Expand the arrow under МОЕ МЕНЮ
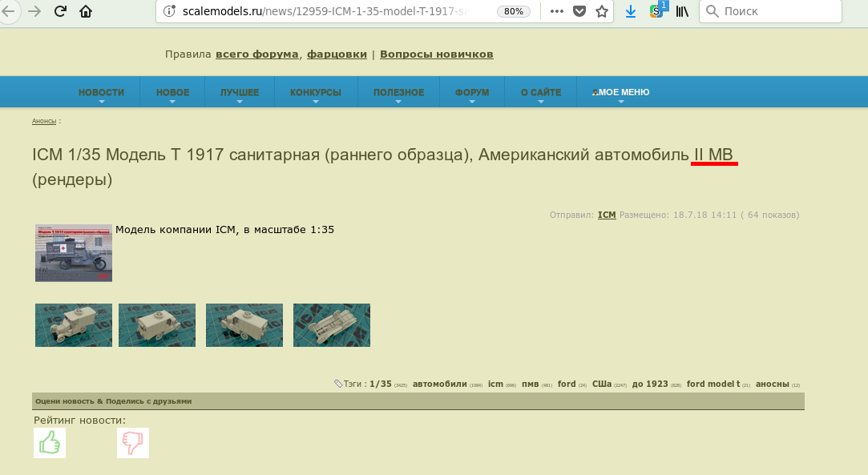This screenshot has height=475, width=868. [x=621, y=102]
